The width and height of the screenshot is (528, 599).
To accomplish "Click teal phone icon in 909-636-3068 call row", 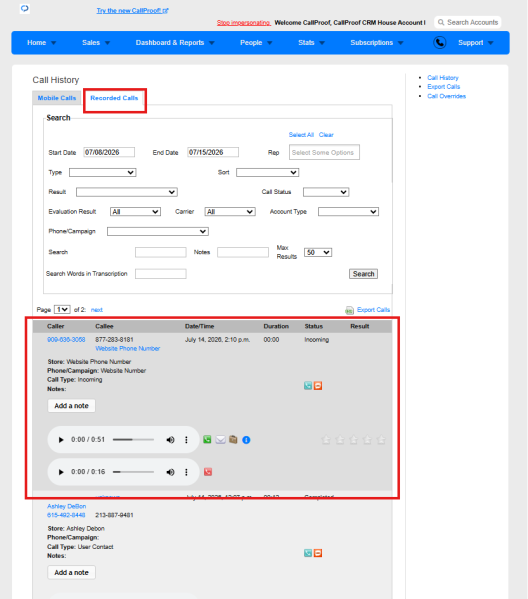I will (308, 386).
